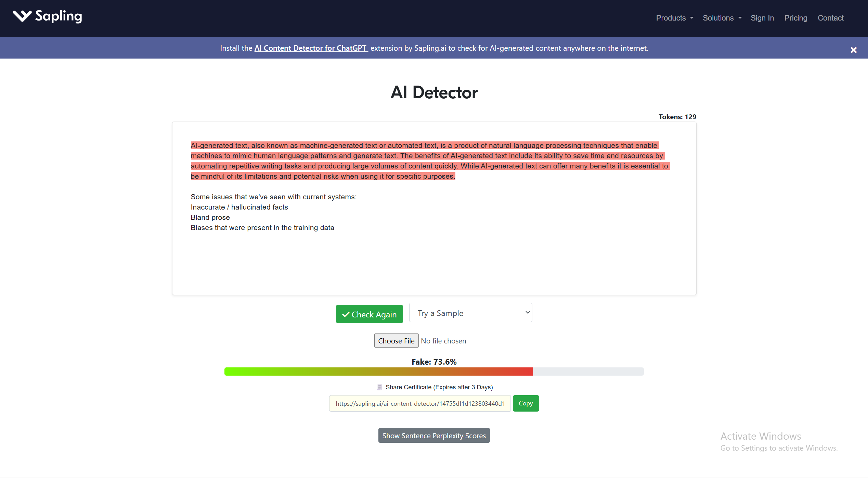Click the Share Certificate expiry label
The width and height of the screenshot is (868, 478).
pos(439,387)
